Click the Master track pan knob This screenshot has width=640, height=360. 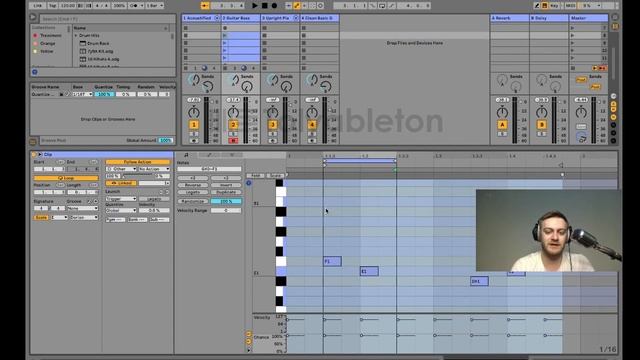tap(581, 112)
